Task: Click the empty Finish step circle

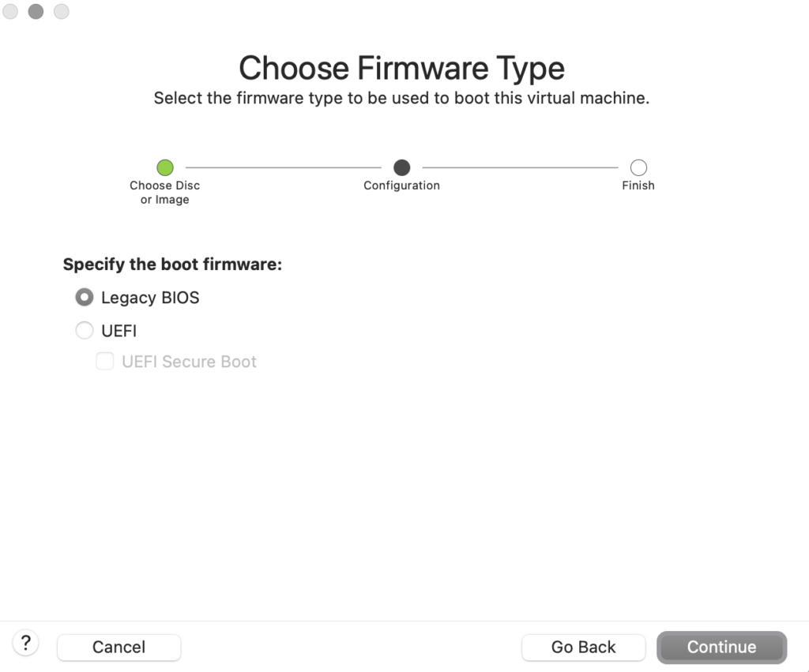Action: (x=638, y=167)
